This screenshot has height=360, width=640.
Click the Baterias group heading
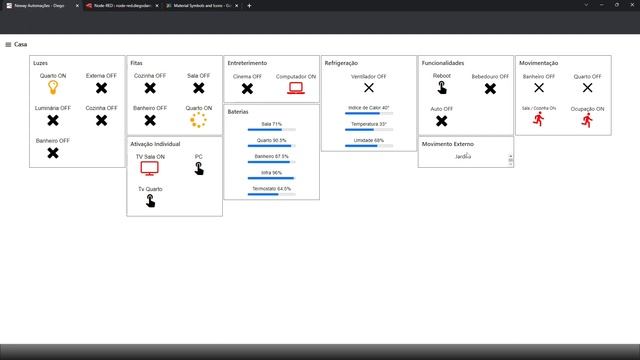[x=238, y=112]
